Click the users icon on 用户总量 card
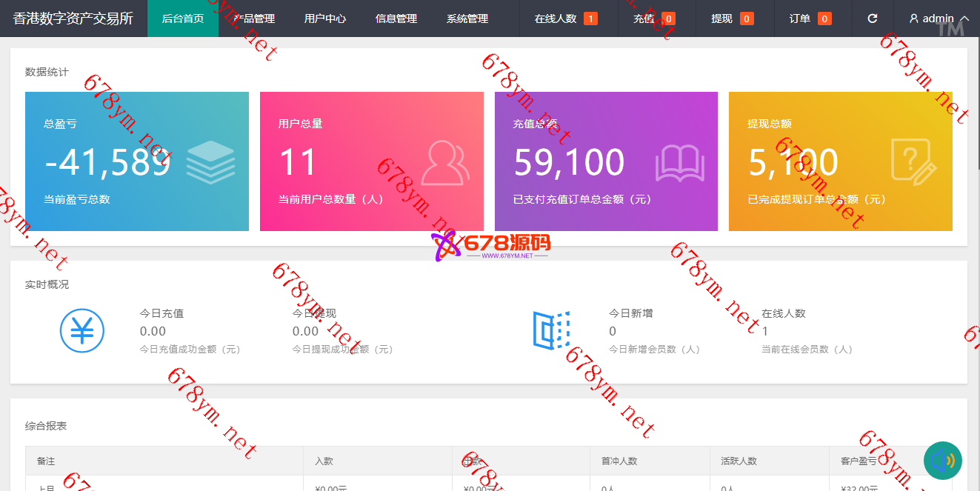Viewport: 980px width, 491px height. (x=445, y=163)
